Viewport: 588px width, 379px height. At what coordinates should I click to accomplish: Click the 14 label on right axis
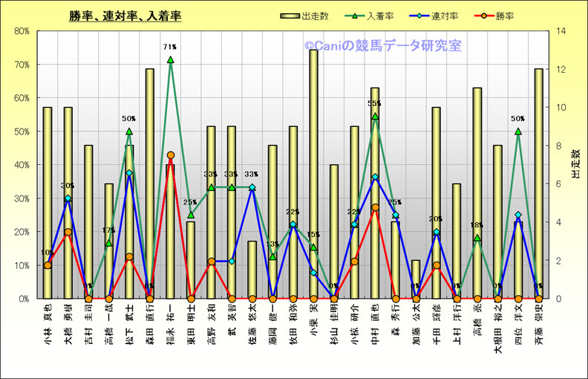pyautogui.click(x=558, y=31)
